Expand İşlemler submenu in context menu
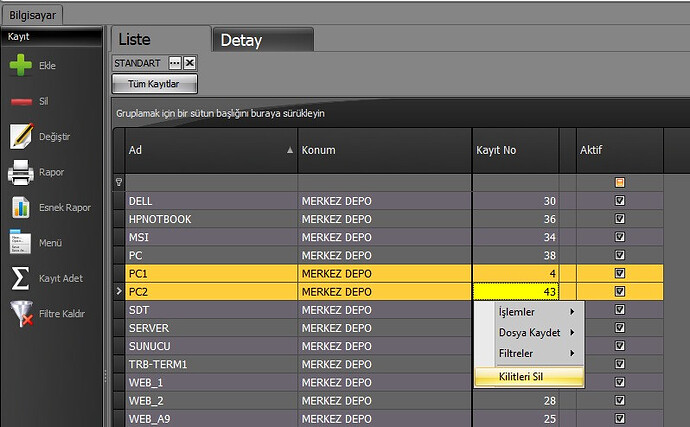The height and width of the screenshot is (427, 690). tap(529, 312)
